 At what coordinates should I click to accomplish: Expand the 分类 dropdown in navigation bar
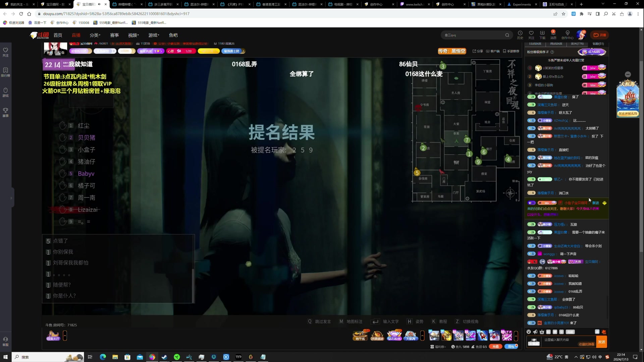click(x=95, y=35)
